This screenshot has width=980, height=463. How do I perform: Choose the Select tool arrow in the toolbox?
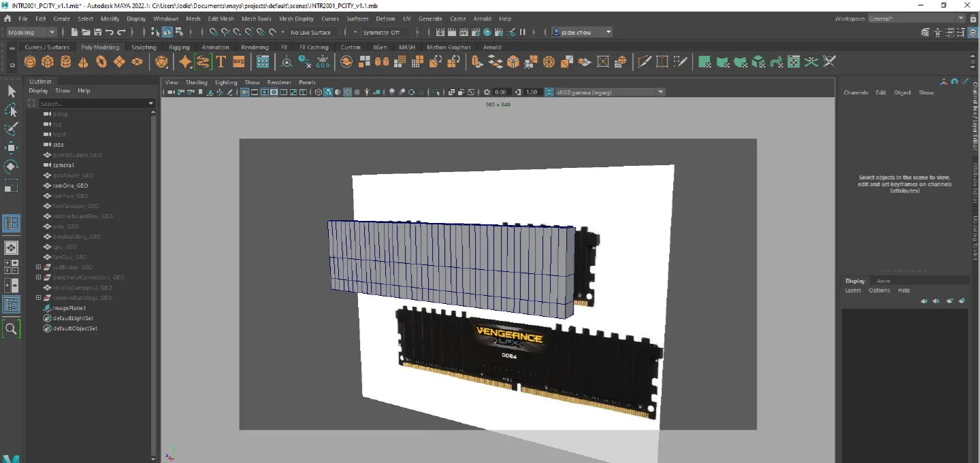(11, 91)
